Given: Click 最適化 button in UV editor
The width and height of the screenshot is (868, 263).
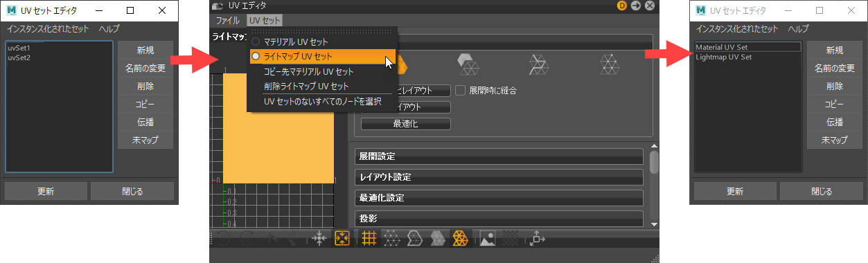Looking at the screenshot, I should (405, 124).
